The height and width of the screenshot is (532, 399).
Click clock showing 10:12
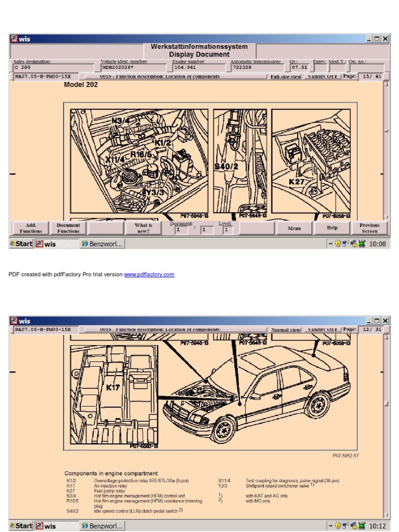point(377,526)
